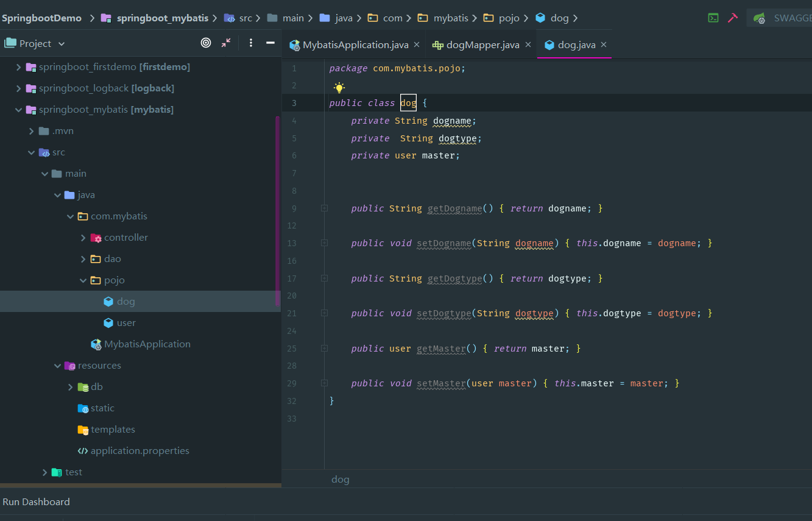This screenshot has height=521, width=812.
Task: Close the dog.java tab
Action: pyautogui.click(x=604, y=44)
